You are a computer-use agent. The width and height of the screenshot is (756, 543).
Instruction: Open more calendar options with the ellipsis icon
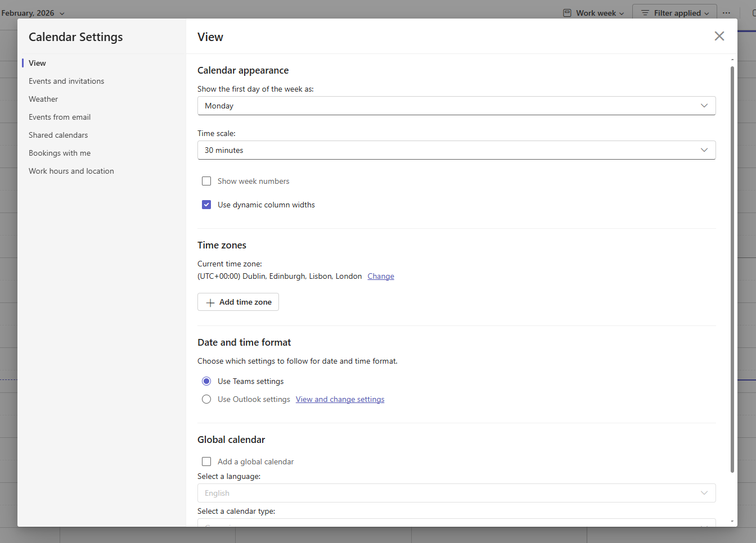click(727, 12)
